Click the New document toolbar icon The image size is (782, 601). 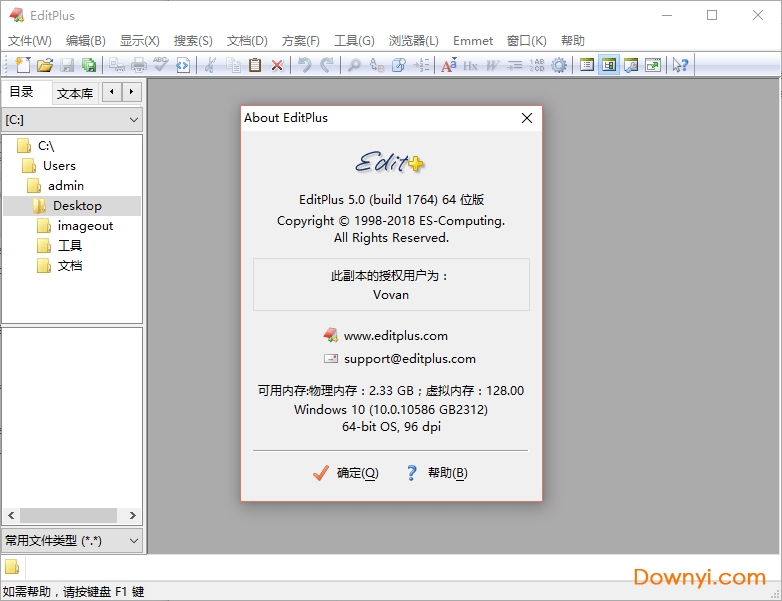point(23,65)
